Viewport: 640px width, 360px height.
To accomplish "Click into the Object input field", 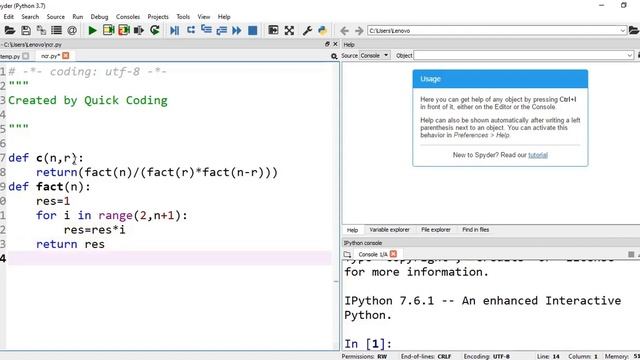I will click(520, 56).
